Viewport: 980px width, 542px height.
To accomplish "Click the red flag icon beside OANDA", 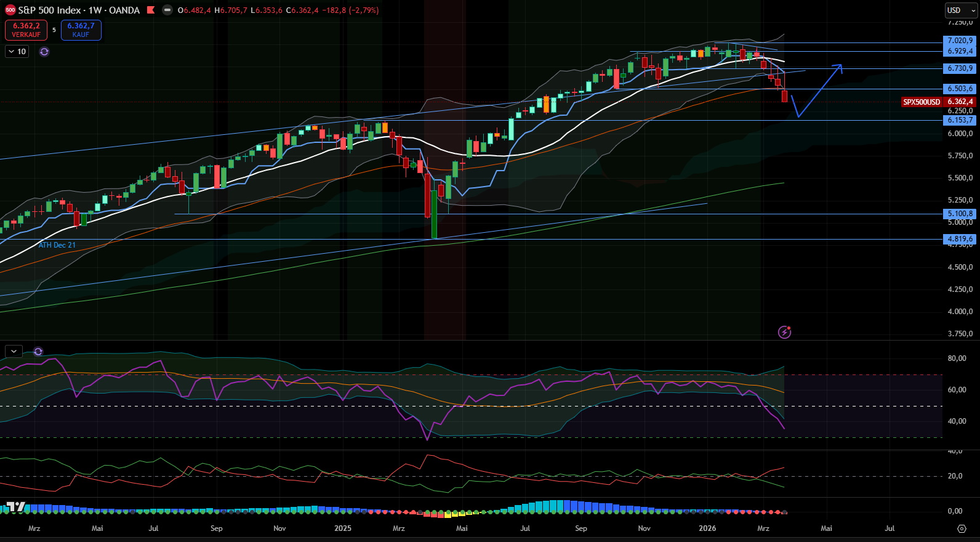I will point(151,10).
